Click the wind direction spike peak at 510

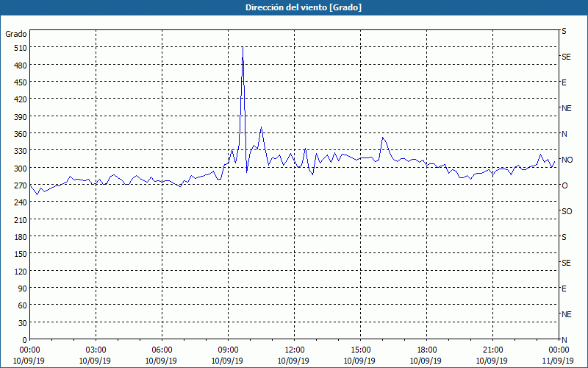(243, 48)
